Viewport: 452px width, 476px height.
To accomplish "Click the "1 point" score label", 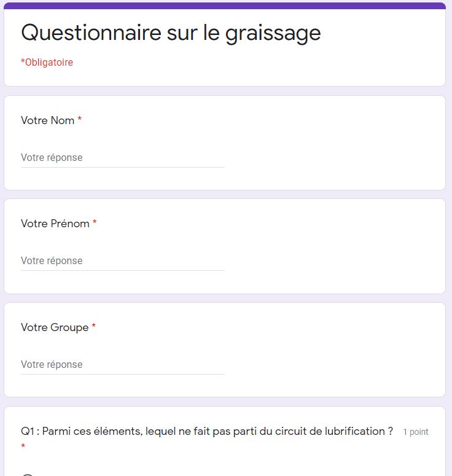I will (x=416, y=432).
